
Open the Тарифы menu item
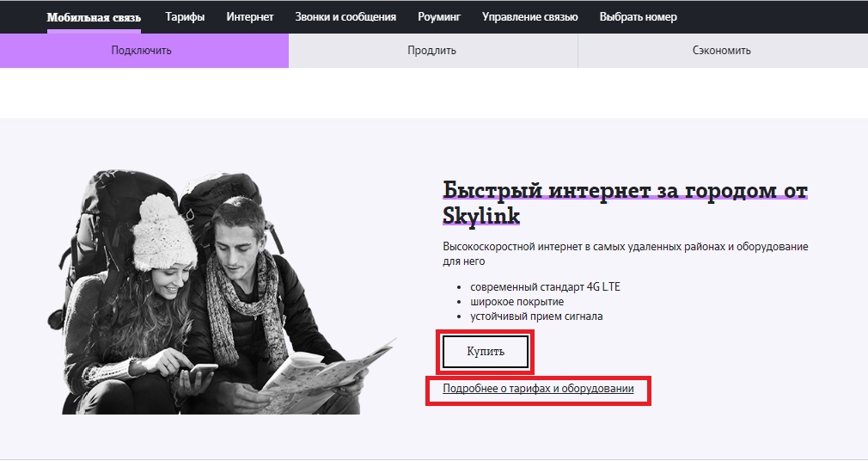pyautogui.click(x=185, y=17)
